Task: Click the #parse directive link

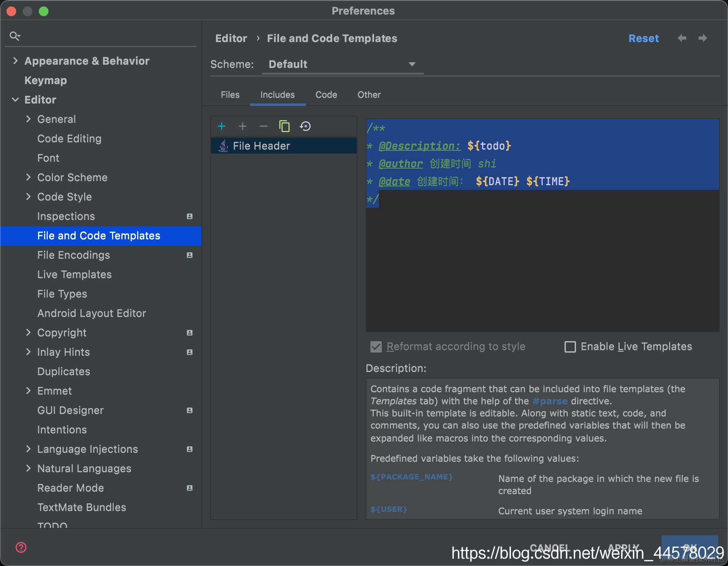Action: pos(550,401)
